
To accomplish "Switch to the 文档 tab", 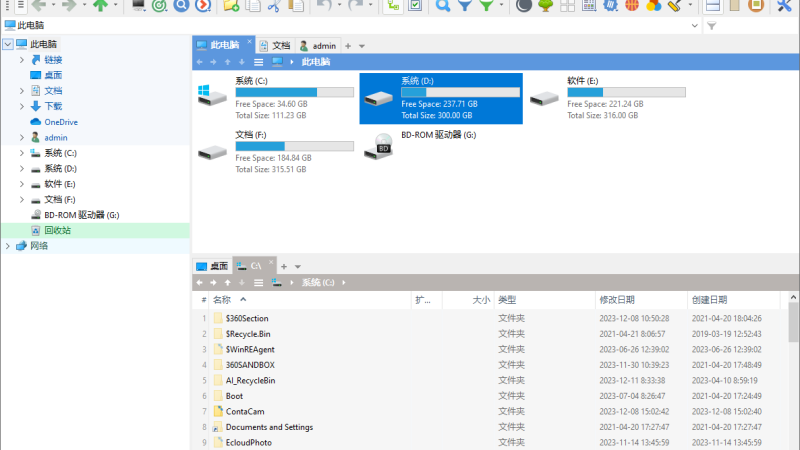I will pos(275,45).
